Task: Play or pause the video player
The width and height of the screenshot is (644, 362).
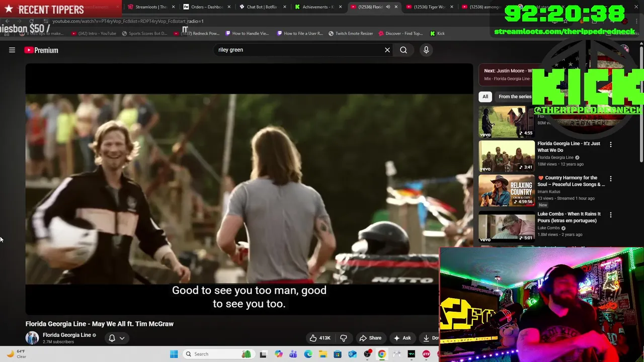Action: tap(249, 189)
